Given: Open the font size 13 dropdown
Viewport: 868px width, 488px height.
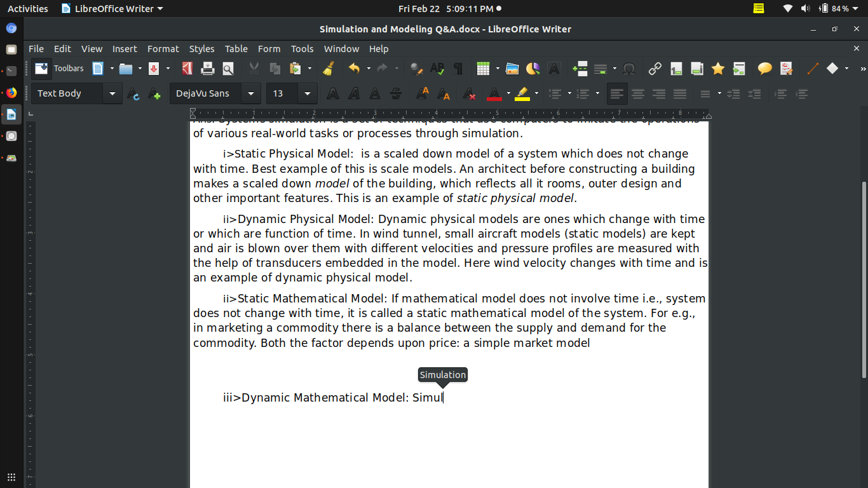Looking at the screenshot, I should pos(308,94).
